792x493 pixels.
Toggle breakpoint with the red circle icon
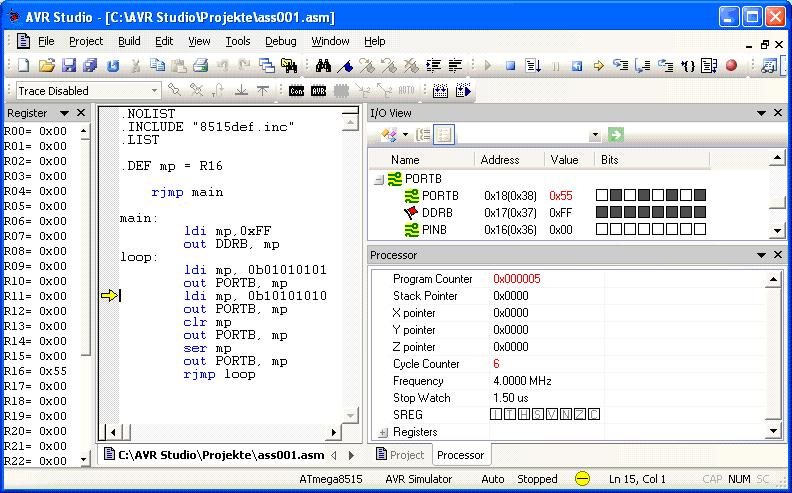click(x=731, y=65)
